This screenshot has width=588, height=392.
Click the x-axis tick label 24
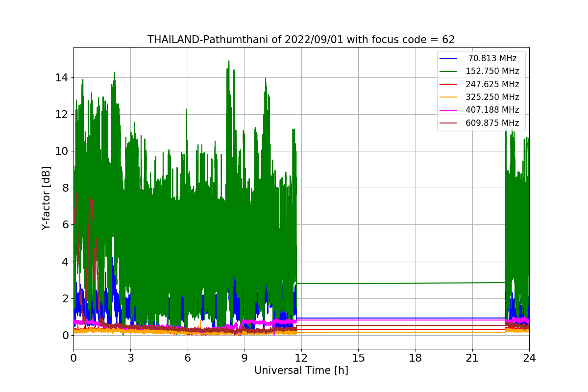[x=529, y=358]
